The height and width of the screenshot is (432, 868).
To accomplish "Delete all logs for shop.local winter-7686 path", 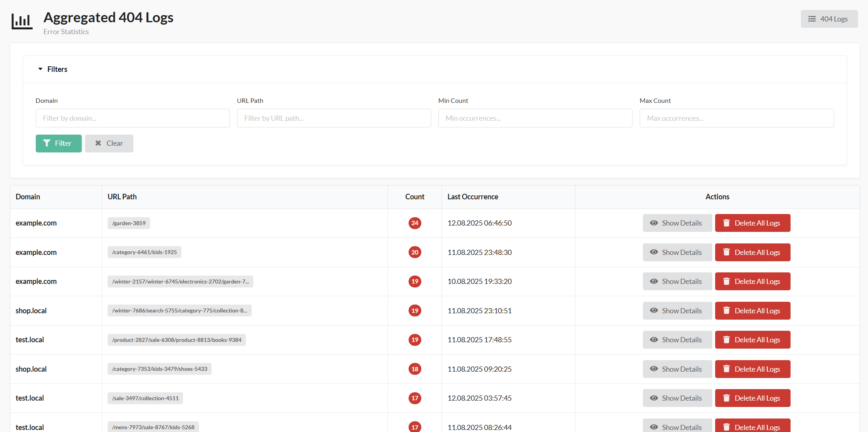I will [752, 311].
